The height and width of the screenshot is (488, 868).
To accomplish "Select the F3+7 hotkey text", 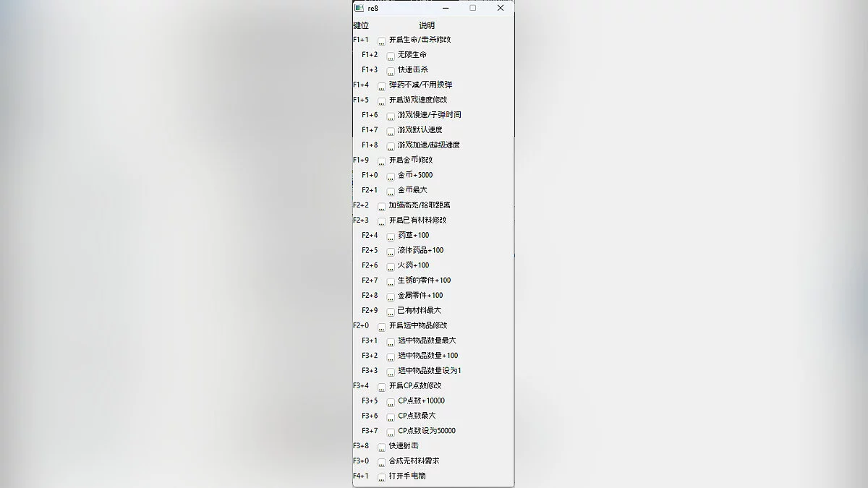I will [370, 431].
